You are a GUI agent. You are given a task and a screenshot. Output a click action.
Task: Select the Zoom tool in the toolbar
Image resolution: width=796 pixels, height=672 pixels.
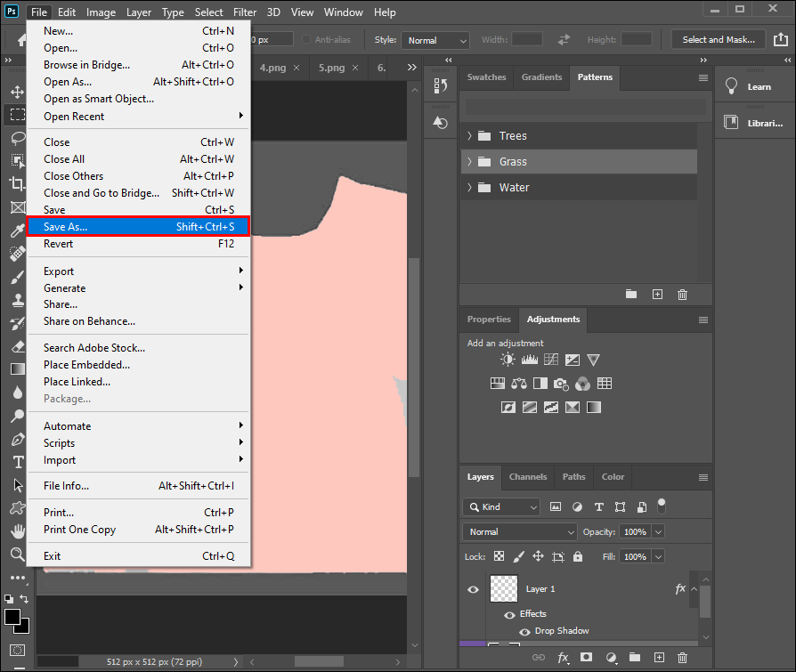(x=17, y=554)
